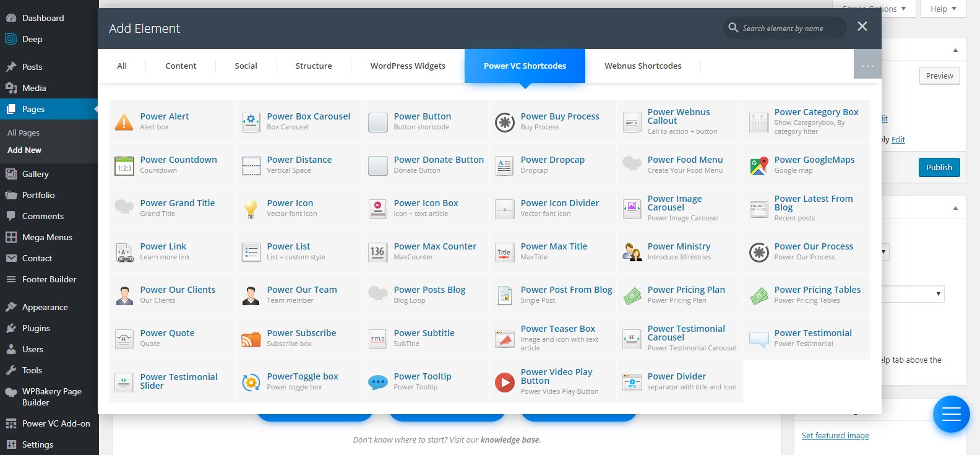
Task: Open the Set featured image link
Action: tap(835, 435)
